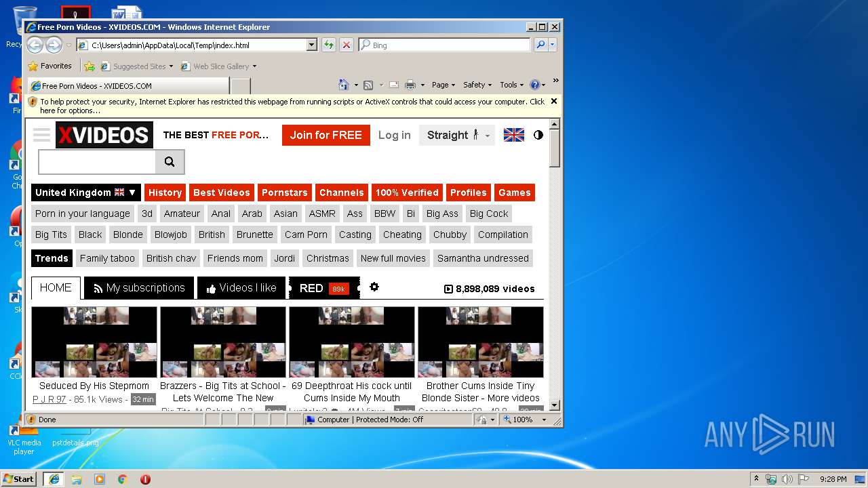Click the volume speaker tray icon
Viewport: 868px width, 488px height.
787,479
